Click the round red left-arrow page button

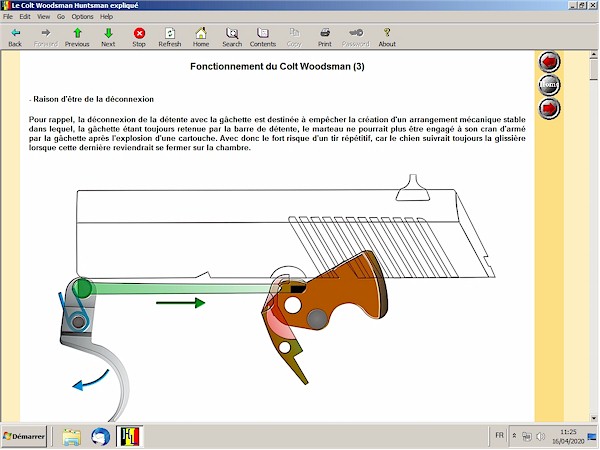pyautogui.click(x=549, y=62)
